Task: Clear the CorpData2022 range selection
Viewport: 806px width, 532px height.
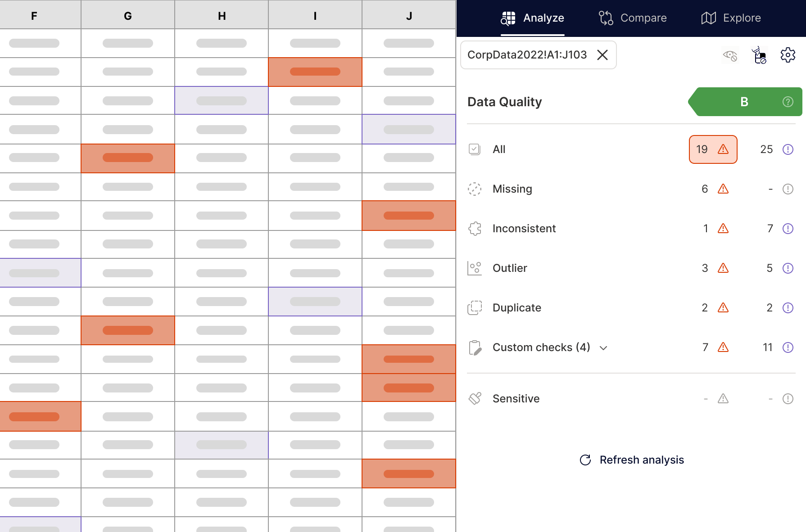Action: [x=602, y=55]
